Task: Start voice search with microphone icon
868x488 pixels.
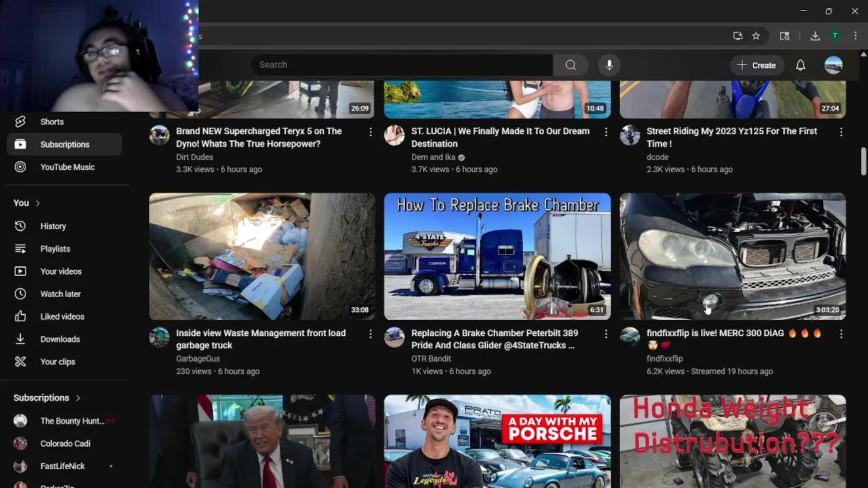Action: pyautogui.click(x=609, y=65)
